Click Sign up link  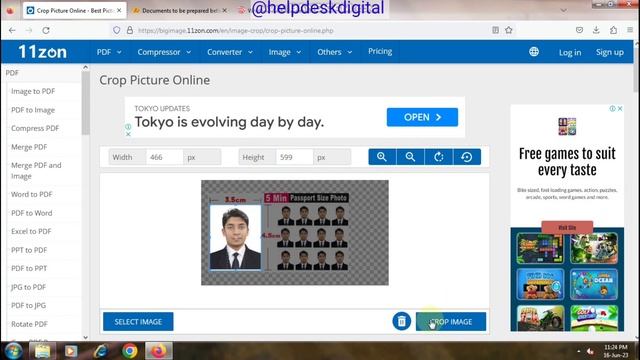coord(609,52)
